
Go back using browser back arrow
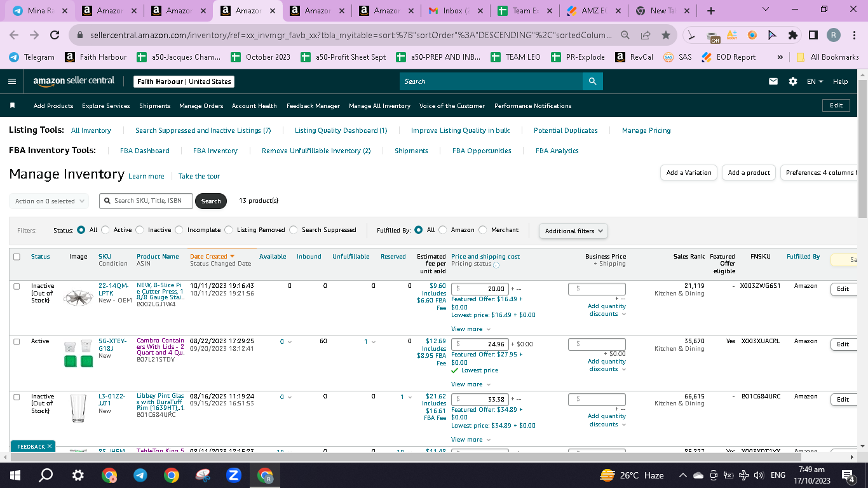(x=14, y=35)
